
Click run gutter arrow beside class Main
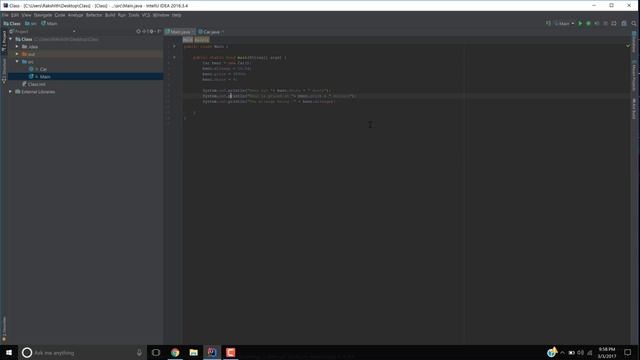(x=174, y=47)
